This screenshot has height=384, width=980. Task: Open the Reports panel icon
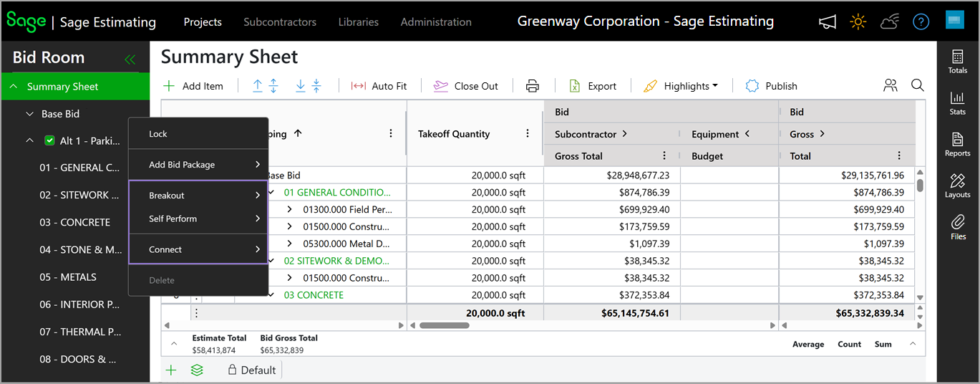tap(958, 140)
